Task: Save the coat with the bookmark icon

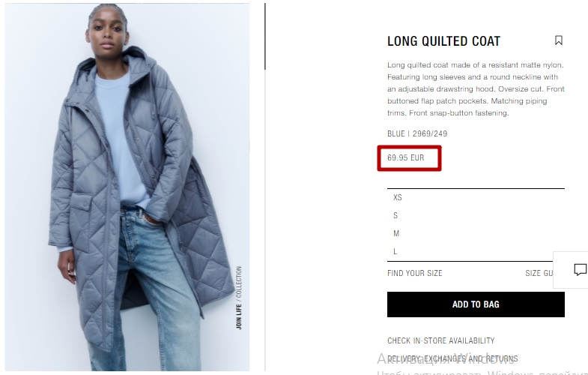Action: click(x=558, y=40)
